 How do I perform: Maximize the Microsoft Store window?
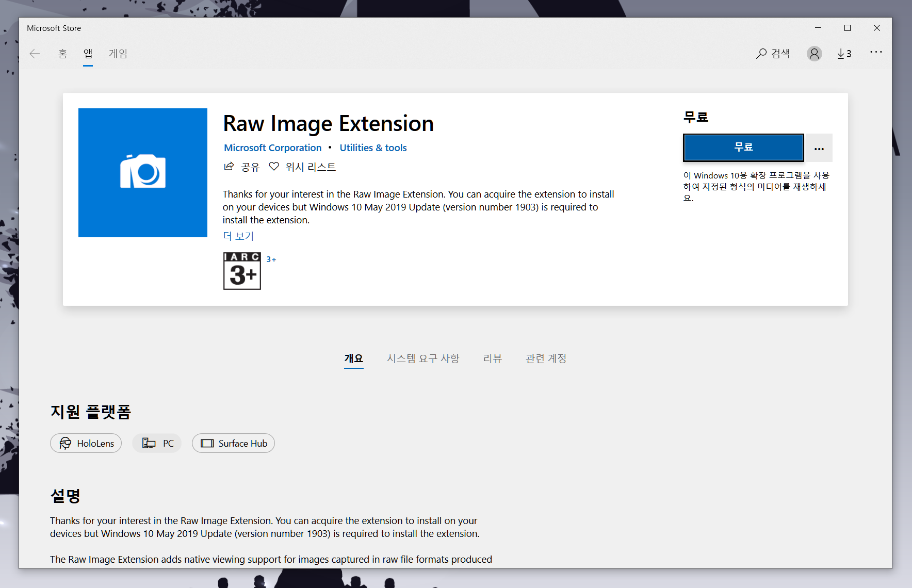pos(848,28)
